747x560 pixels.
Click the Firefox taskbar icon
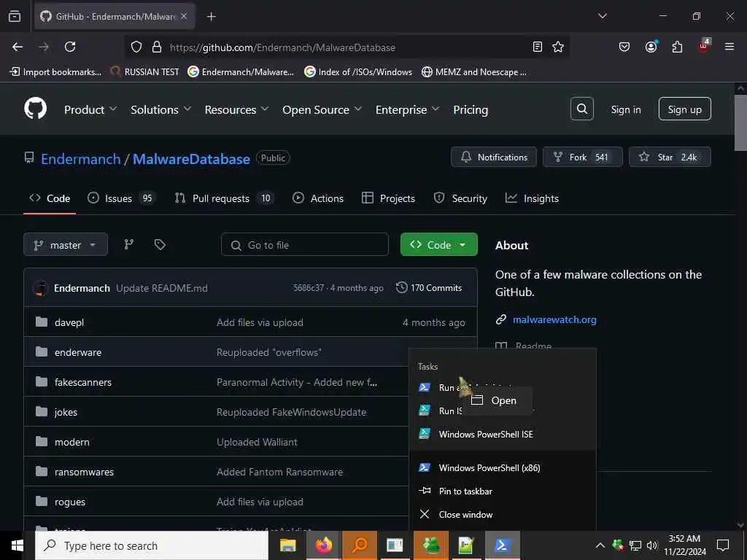[x=323, y=545]
